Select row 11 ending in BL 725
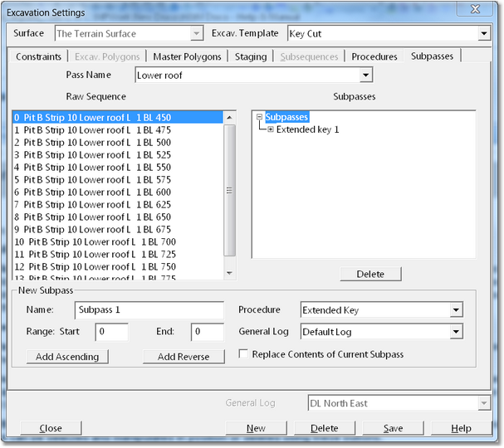 point(118,255)
